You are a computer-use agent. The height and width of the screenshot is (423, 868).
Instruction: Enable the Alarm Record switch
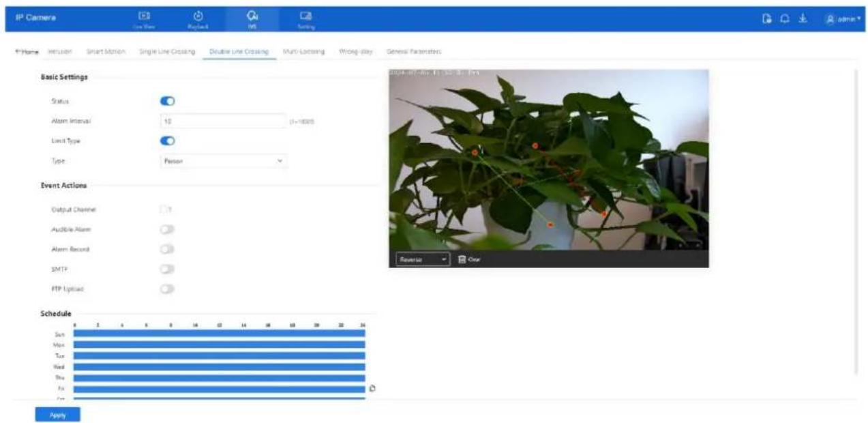167,249
